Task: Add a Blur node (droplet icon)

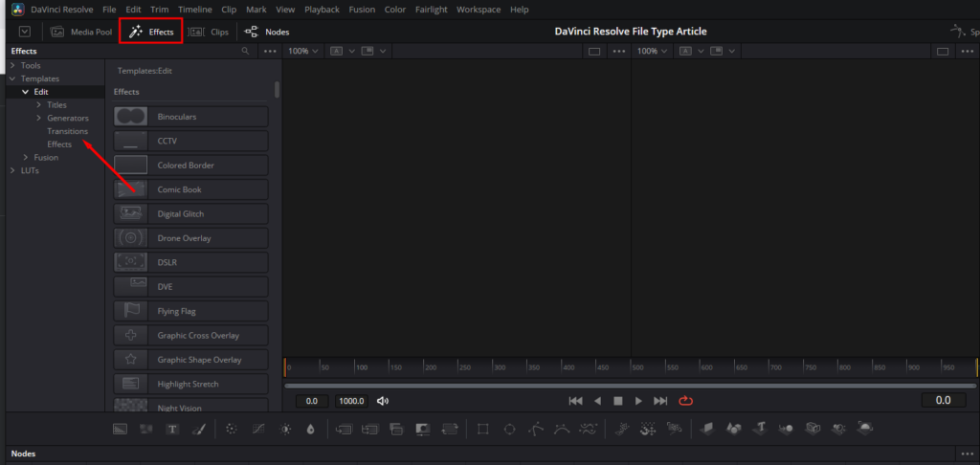Action: (x=311, y=429)
